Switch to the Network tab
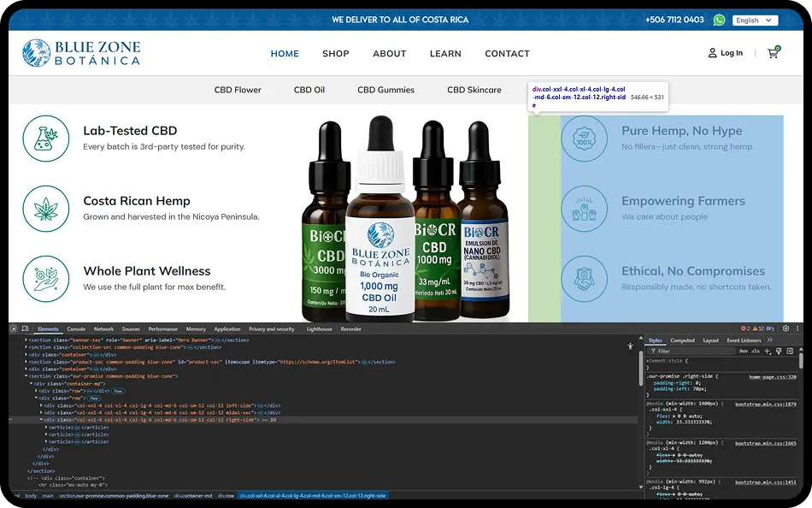This screenshot has width=812, height=508. point(103,328)
